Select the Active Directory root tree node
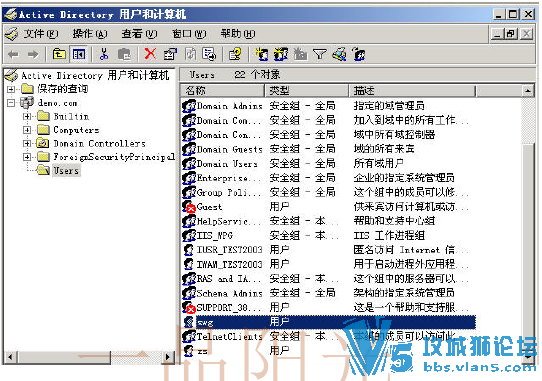 tap(95, 75)
